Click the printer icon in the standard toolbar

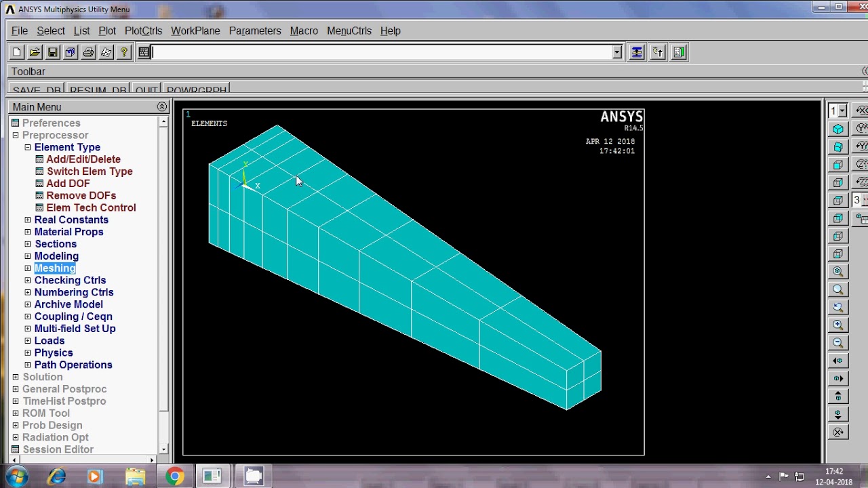coord(88,52)
